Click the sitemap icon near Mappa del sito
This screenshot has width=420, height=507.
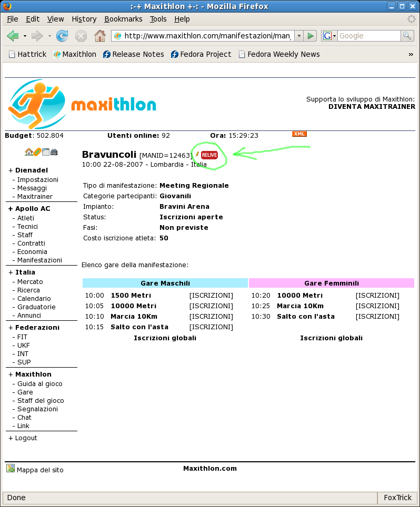(x=11, y=469)
